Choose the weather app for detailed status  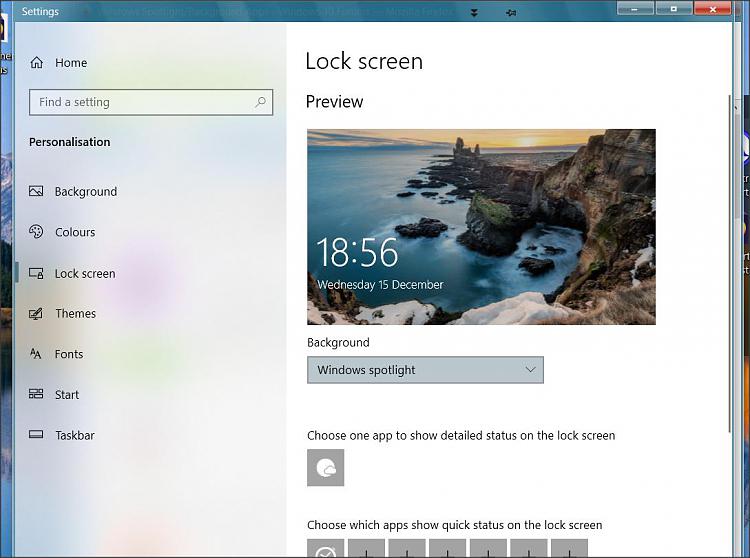point(326,468)
